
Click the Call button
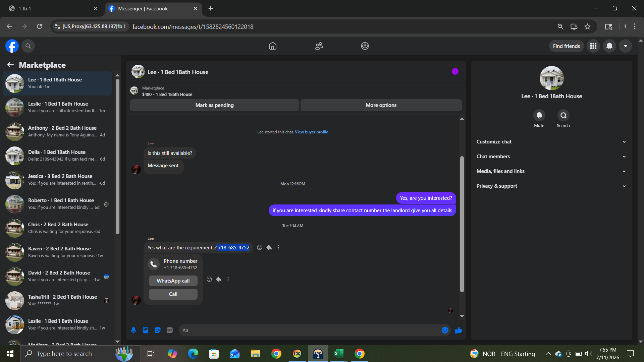[x=173, y=294]
